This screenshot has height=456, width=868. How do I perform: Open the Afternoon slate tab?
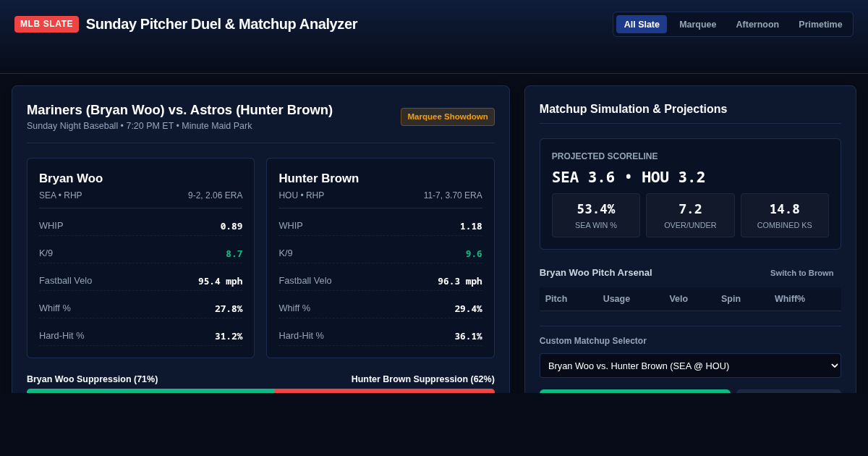pyautogui.click(x=757, y=24)
